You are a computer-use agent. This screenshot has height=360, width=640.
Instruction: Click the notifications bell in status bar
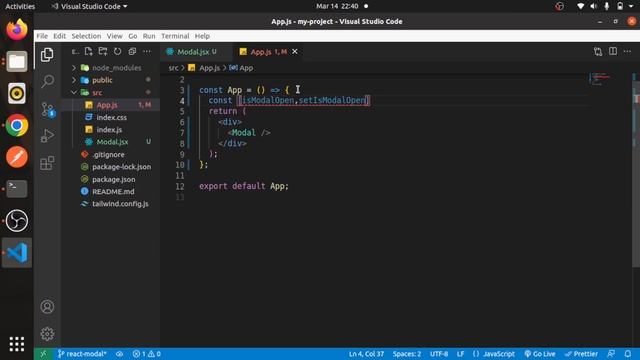point(628,354)
